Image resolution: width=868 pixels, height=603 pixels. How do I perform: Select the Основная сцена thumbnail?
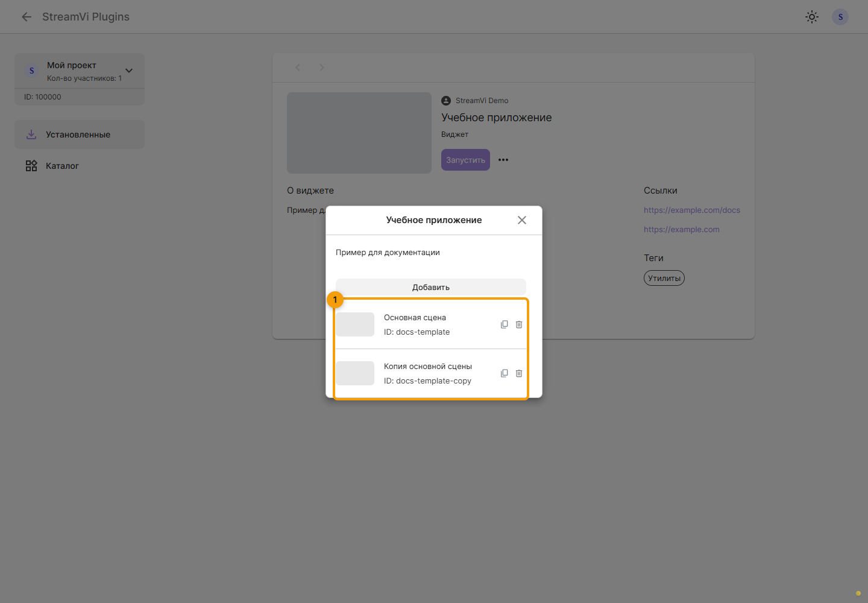(355, 324)
